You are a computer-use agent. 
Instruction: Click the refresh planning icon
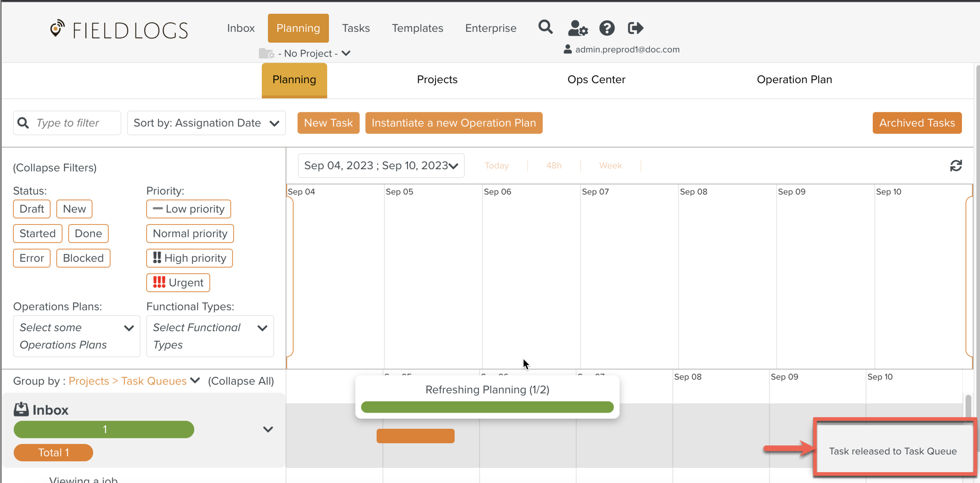tap(956, 166)
